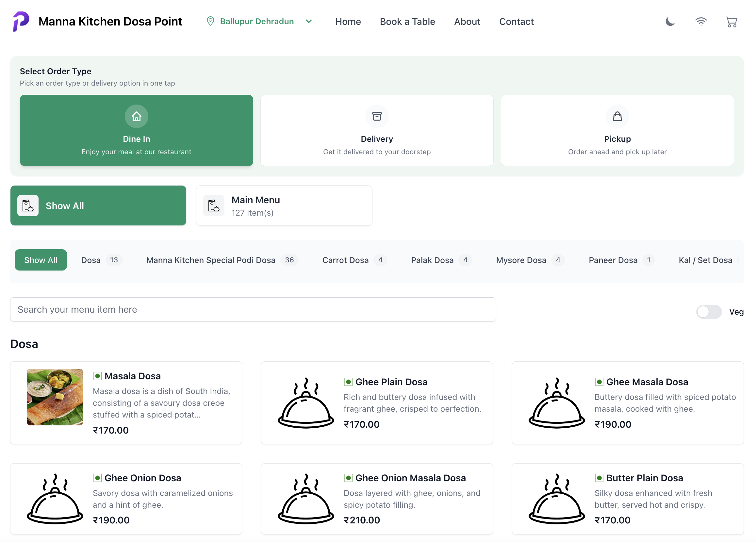Click Ghee Masala Dosa placeholder dish icon
The width and height of the screenshot is (756, 543).
(557, 403)
